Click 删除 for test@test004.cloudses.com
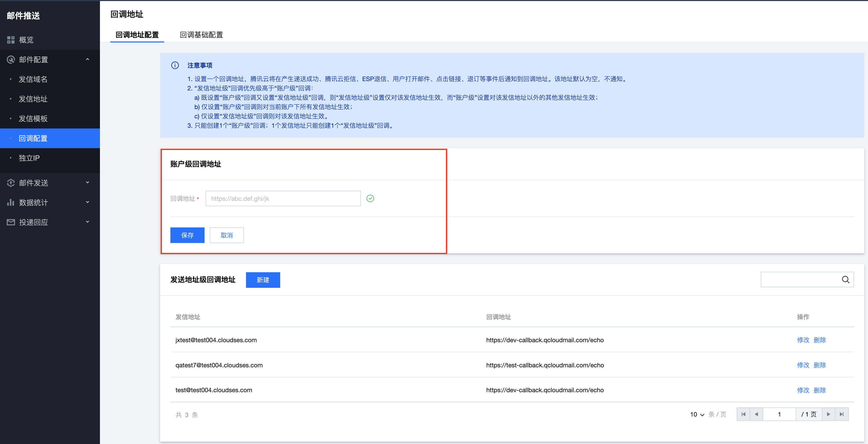This screenshot has height=444, width=868. pyautogui.click(x=820, y=390)
